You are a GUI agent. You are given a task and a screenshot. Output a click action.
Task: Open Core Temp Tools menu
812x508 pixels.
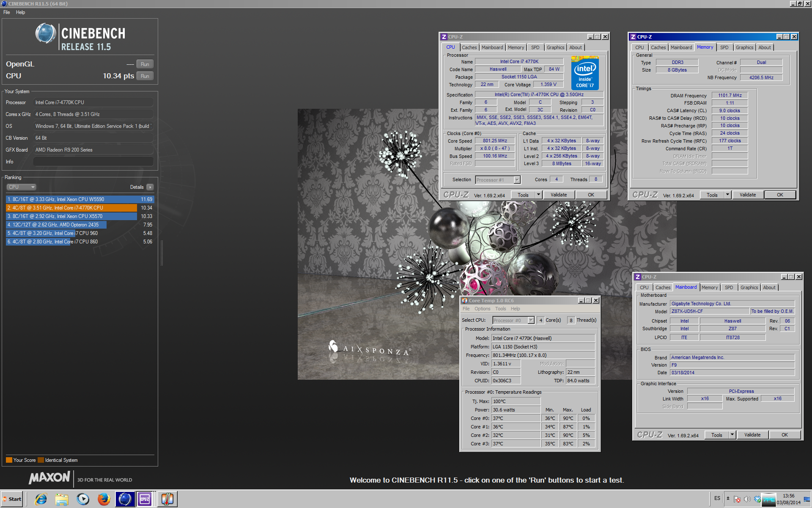click(x=500, y=309)
